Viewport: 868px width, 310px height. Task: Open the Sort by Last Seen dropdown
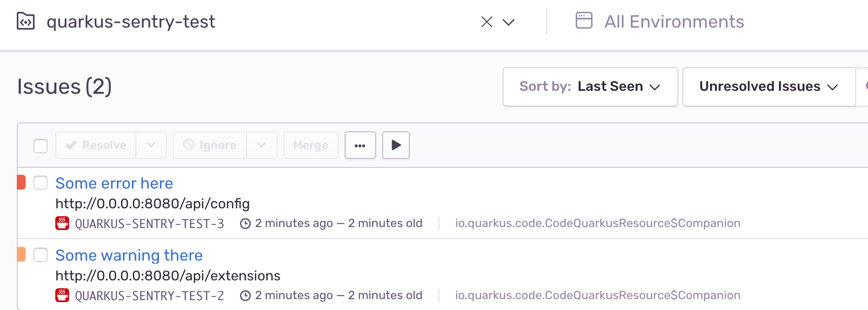point(590,87)
